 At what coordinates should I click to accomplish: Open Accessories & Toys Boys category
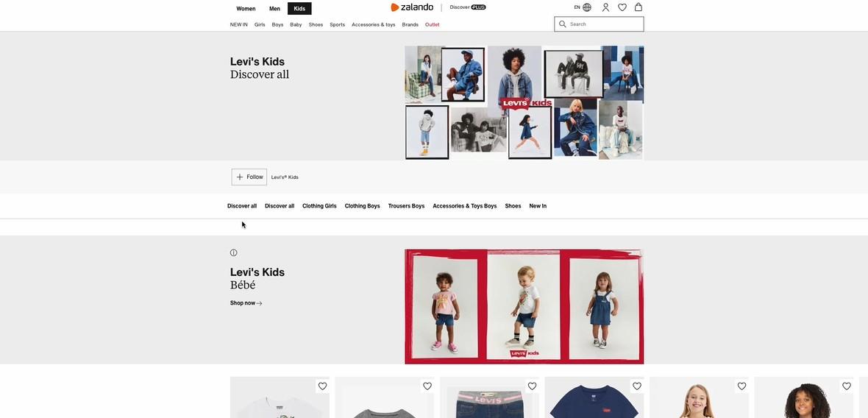(465, 206)
